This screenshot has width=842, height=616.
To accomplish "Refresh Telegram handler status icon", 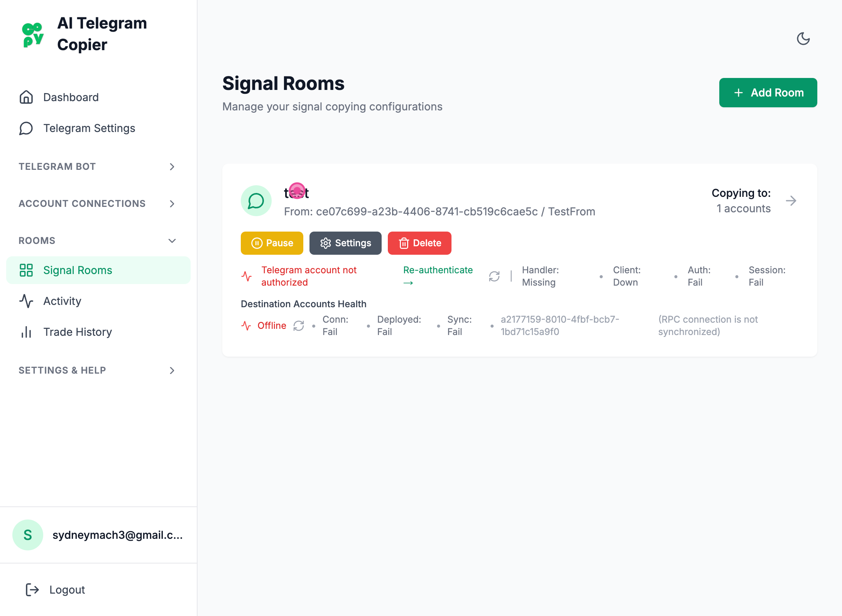I will (x=494, y=276).
